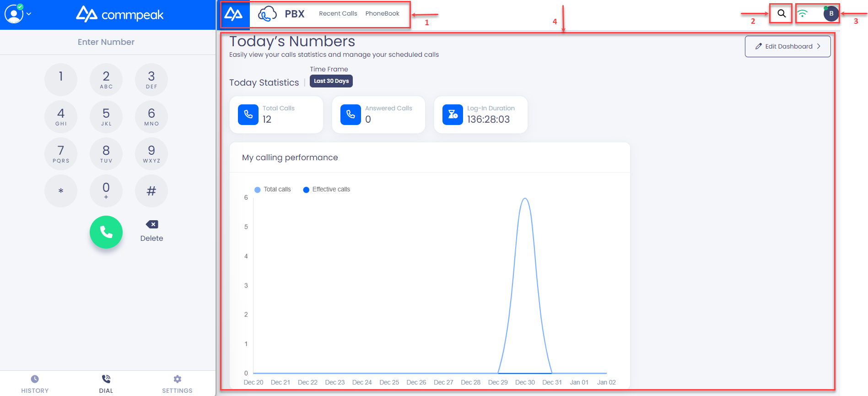Click the Answered Calls value 0
Viewport: 868px width, 396px height.
pos(368,119)
